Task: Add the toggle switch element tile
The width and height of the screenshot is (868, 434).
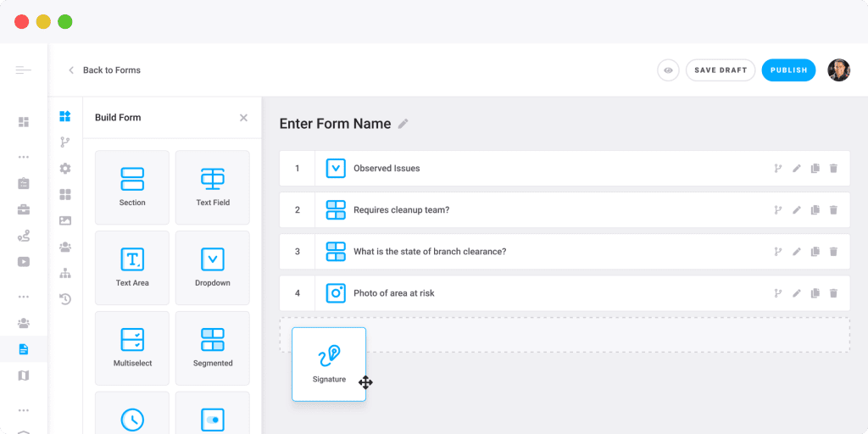Action: point(213,413)
